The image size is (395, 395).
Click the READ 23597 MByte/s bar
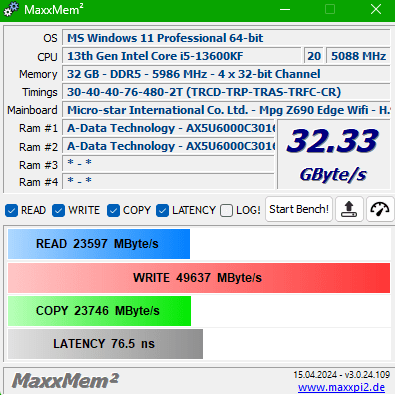[x=99, y=244]
